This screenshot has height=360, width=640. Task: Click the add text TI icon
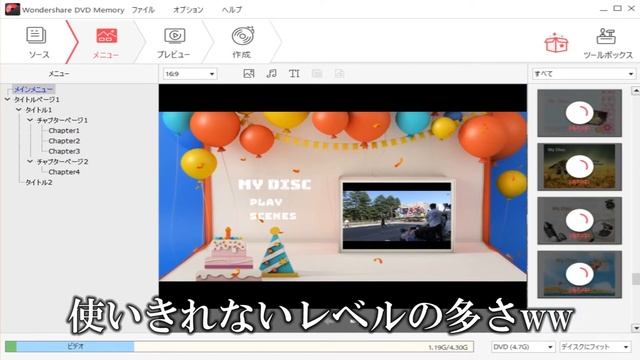(x=294, y=73)
